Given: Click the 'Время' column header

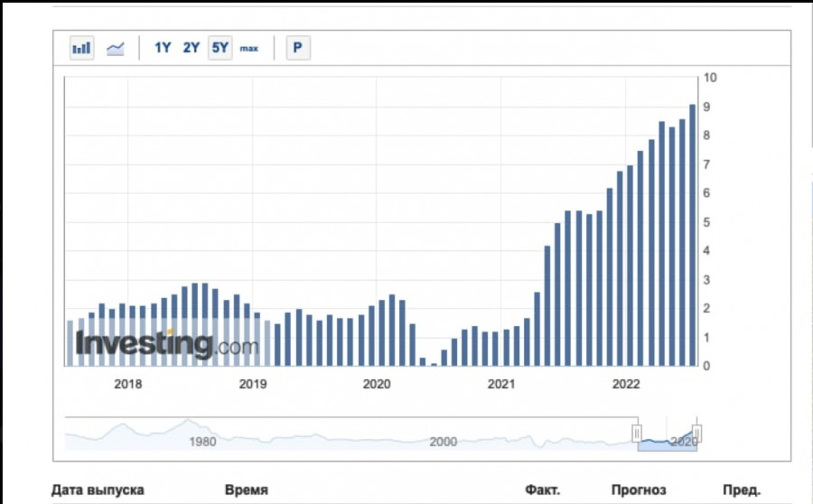Looking at the screenshot, I should 246,490.
